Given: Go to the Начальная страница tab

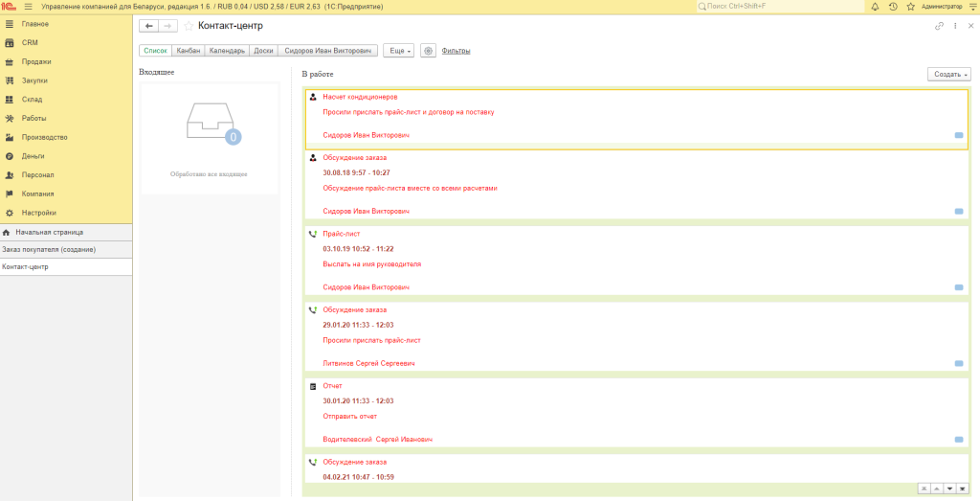Looking at the screenshot, I should [49, 232].
